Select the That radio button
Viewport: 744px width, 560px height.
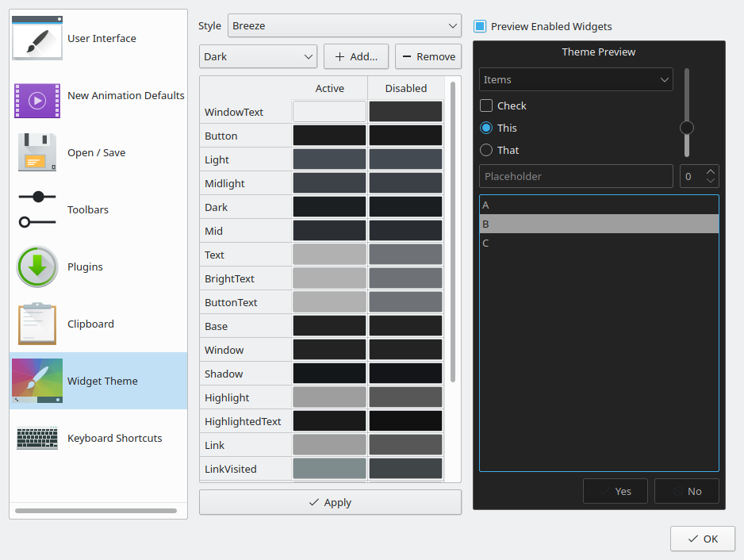click(486, 150)
